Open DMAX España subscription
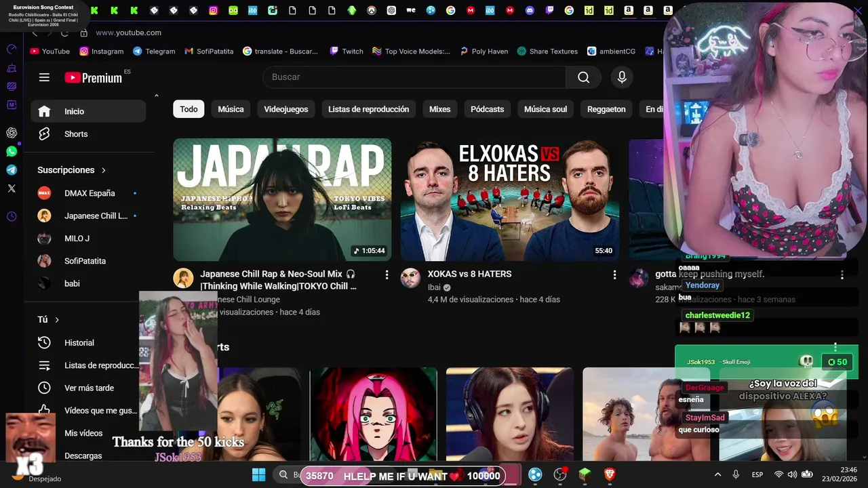This screenshot has width=868, height=488. pyautogui.click(x=88, y=193)
